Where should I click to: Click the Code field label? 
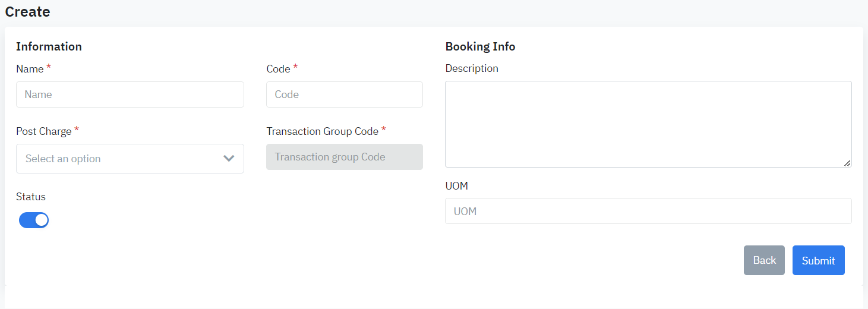pyautogui.click(x=278, y=69)
